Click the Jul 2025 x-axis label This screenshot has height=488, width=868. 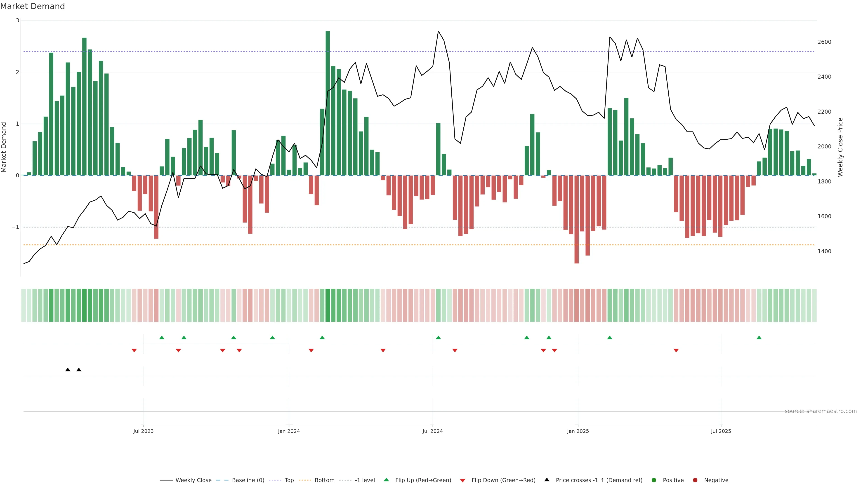pyautogui.click(x=721, y=431)
